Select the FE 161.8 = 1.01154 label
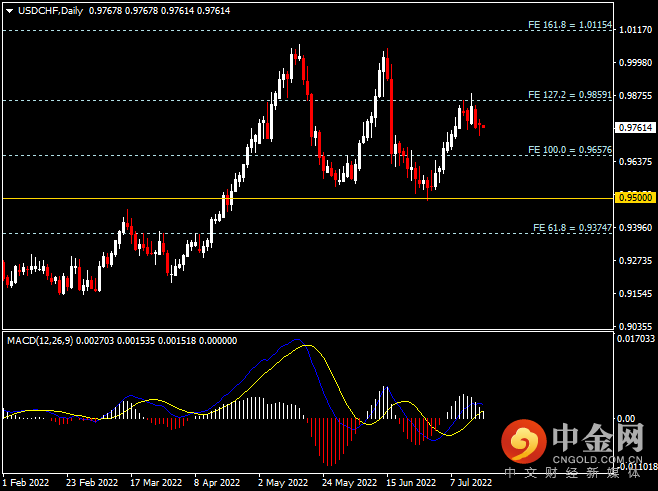Screen dimensions: 658x491 pyautogui.click(x=570, y=25)
